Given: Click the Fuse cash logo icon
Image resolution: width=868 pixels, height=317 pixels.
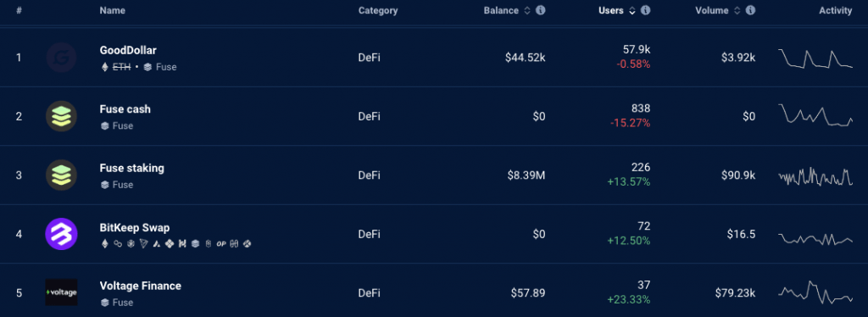Looking at the screenshot, I should pos(61,116).
